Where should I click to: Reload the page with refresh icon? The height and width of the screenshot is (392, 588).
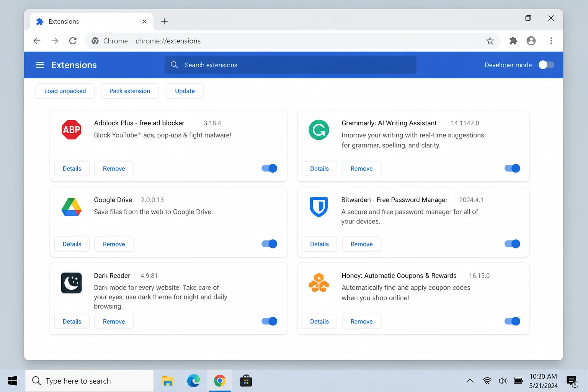tap(73, 41)
